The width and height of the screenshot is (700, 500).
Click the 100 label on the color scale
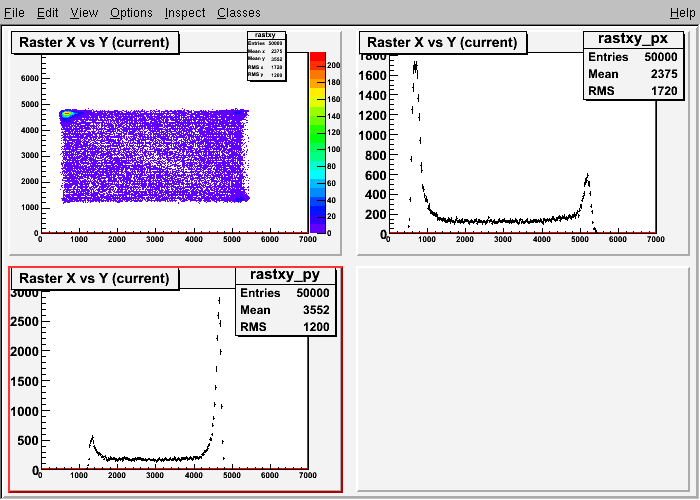(333, 149)
